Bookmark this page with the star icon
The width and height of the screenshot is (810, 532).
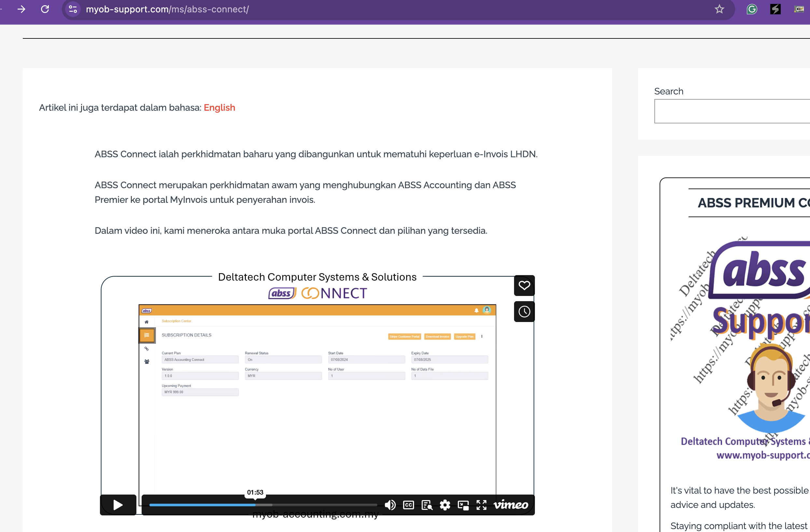click(x=719, y=9)
